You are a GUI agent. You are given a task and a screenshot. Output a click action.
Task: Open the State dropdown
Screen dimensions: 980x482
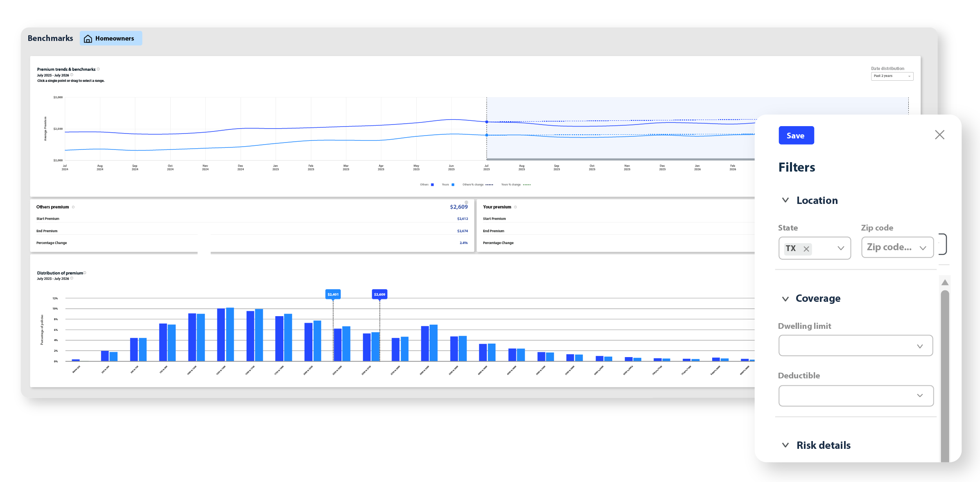[x=815, y=248]
